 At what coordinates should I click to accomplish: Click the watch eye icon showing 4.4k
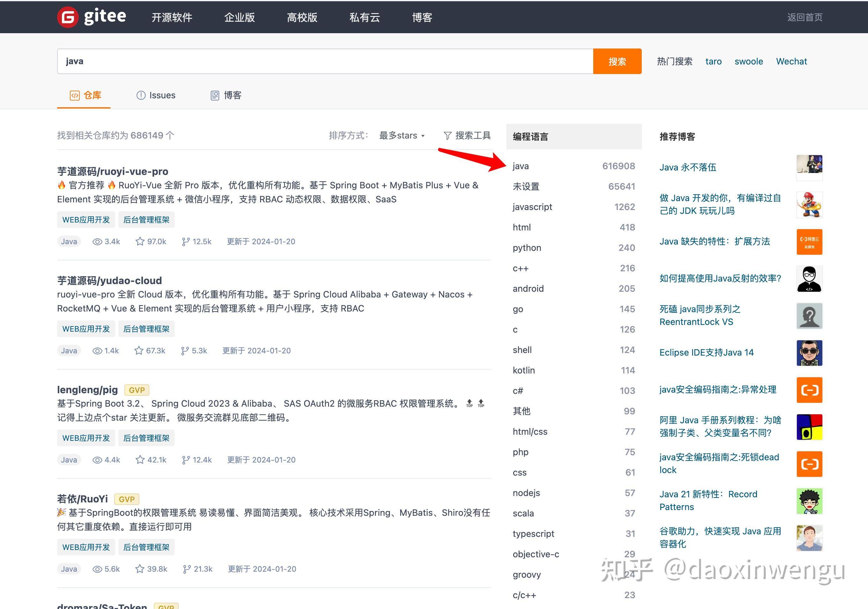point(97,460)
